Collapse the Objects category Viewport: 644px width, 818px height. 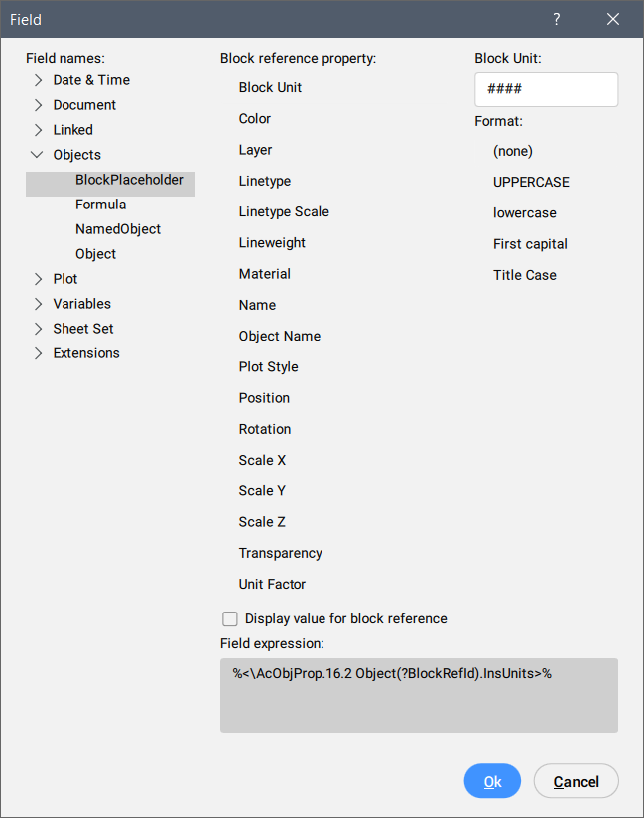(x=38, y=155)
